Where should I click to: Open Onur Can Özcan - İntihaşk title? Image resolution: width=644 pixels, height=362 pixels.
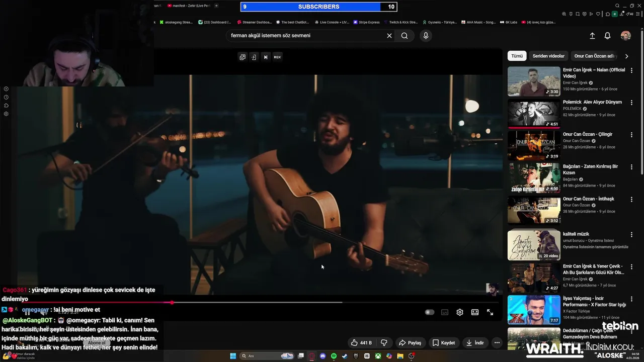pyautogui.click(x=588, y=199)
